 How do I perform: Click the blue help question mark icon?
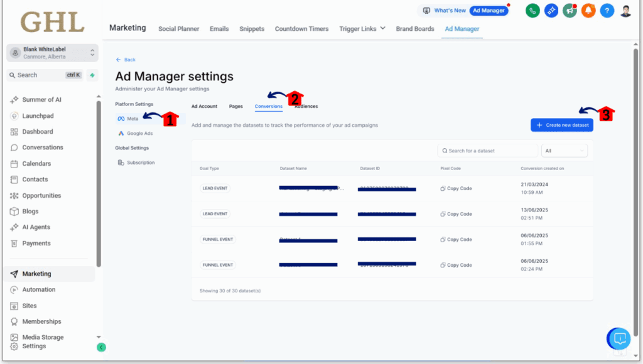pos(607,11)
